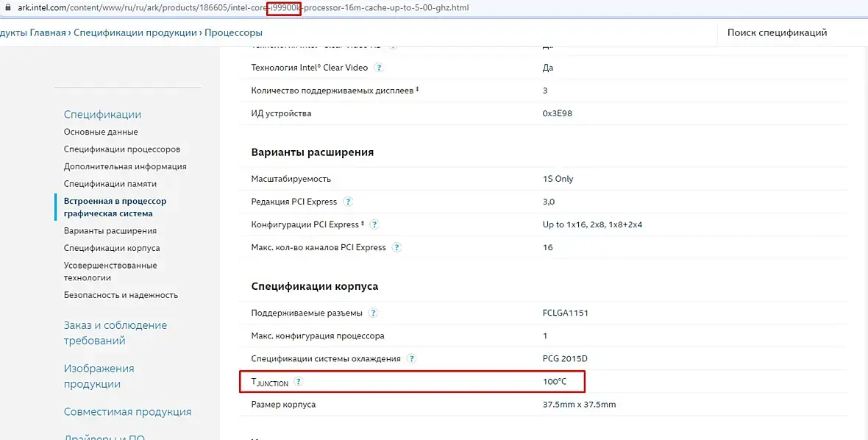Click help icon next to TJUNCTION
This screenshot has width=868, height=440.
click(x=299, y=382)
